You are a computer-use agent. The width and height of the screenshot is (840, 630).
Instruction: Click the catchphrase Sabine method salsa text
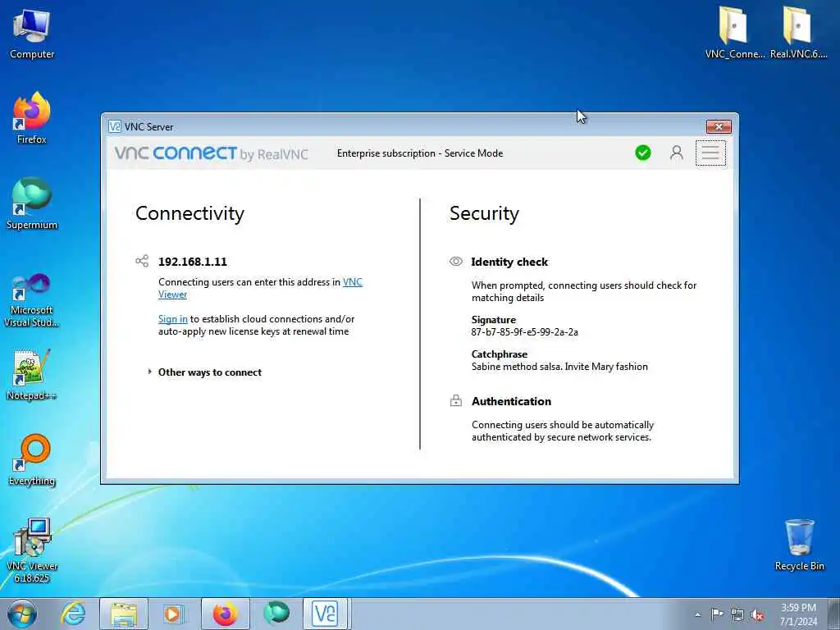tap(559, 367)
